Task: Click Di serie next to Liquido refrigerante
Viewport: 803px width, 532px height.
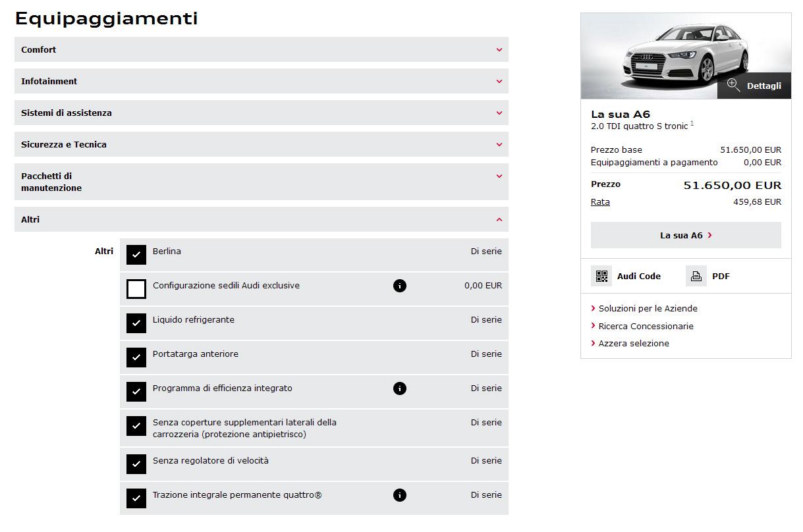Action: coord(486,320)
